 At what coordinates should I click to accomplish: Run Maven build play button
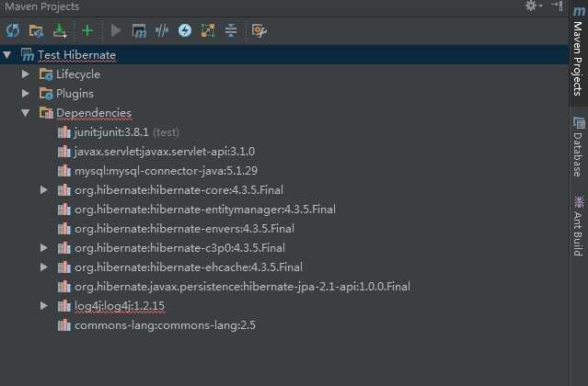coord(116,30)
